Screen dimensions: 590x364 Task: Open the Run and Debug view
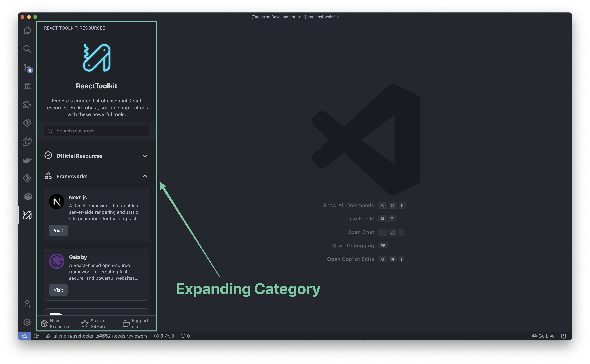(x=27, y=86)
